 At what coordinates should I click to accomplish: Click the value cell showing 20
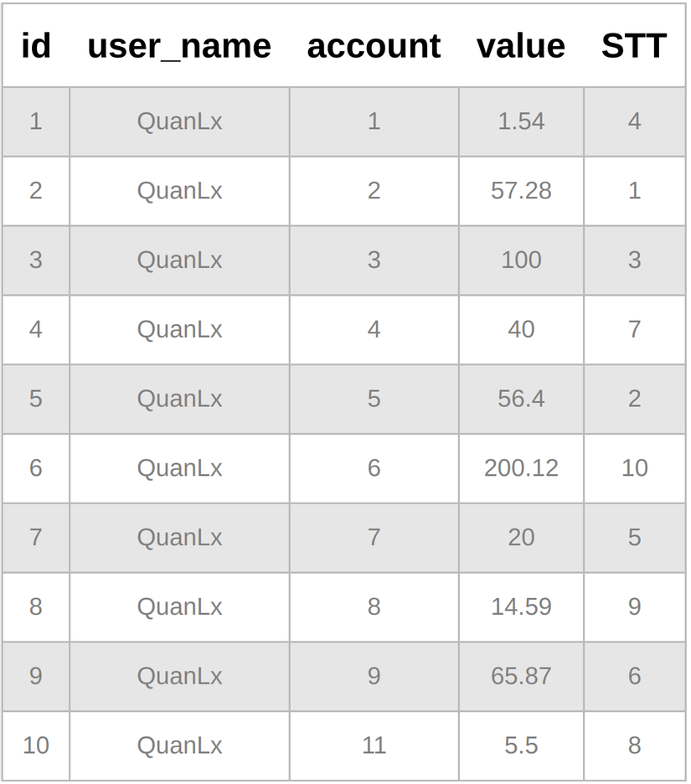(521, 537)
